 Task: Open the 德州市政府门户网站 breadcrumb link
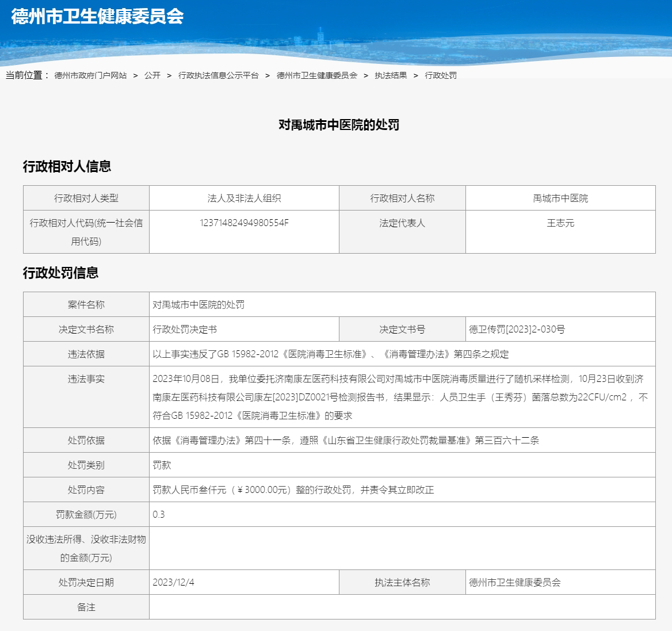pos(90,75)
